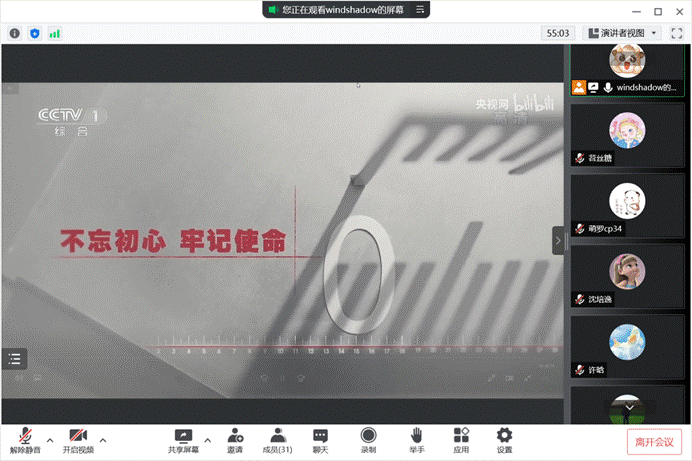The height and width of the screenshot is (461, 692).
Task: Start screen sharing with 共享屏幕
Action: 182,439
